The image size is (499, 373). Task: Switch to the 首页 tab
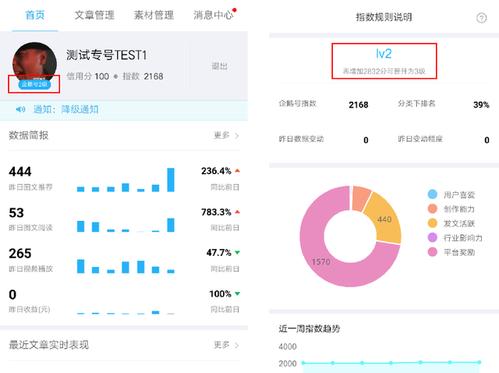click(x=35, y=15)
